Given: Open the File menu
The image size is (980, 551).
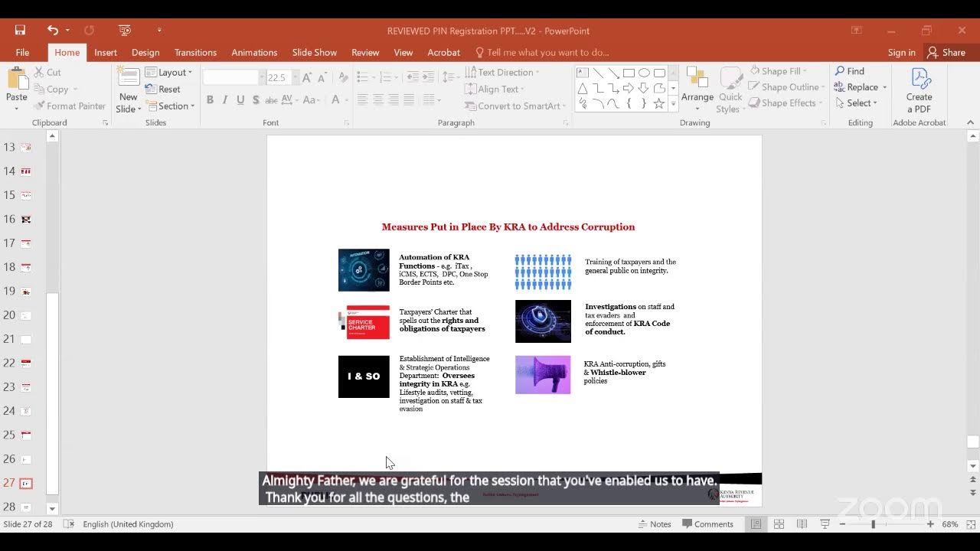Looking at the screenshot, I should [x=22, y=52].
